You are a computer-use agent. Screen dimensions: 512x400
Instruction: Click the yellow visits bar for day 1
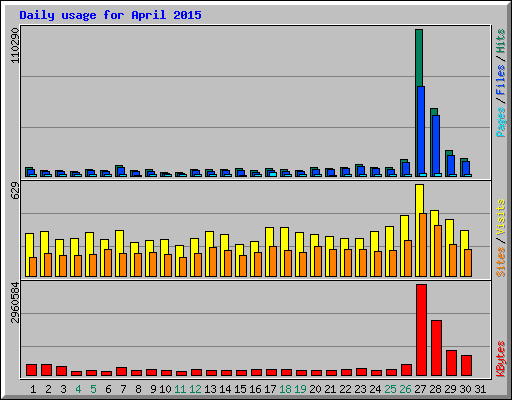click(29, 245)
